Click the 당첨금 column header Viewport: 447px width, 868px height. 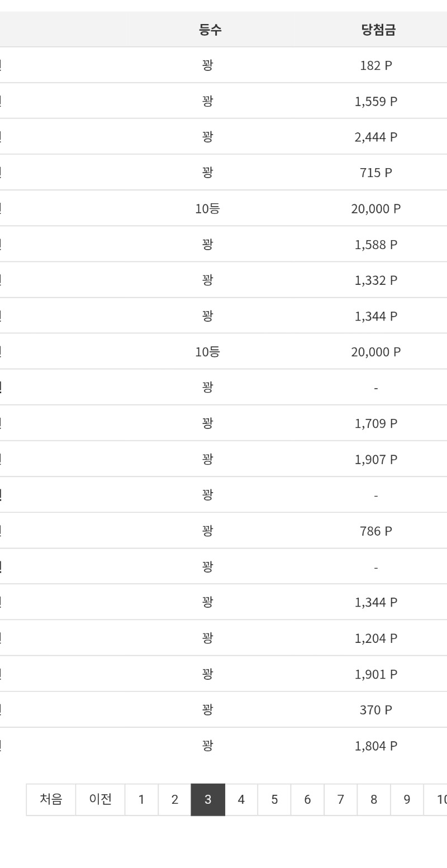pyautogui.click(x=376, y=29)
